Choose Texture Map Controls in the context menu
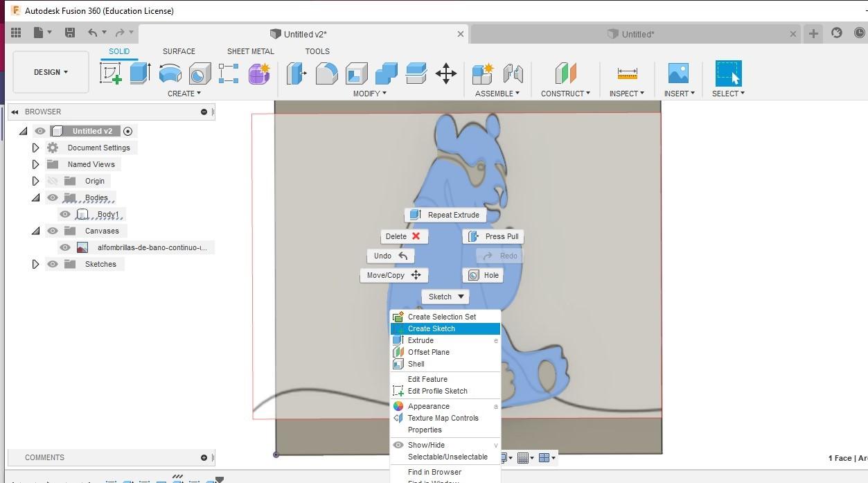868x483 pixels. (445, 418)
